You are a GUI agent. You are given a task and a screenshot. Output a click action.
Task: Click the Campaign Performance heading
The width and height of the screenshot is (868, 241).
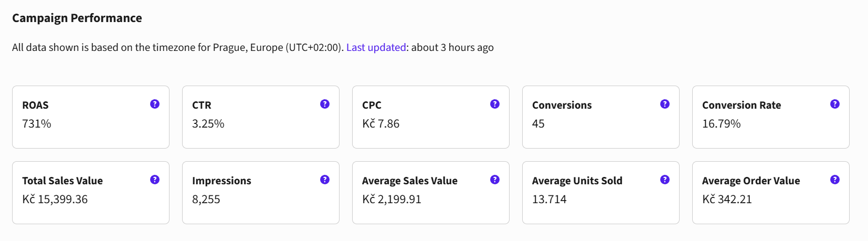coord(77,18)
